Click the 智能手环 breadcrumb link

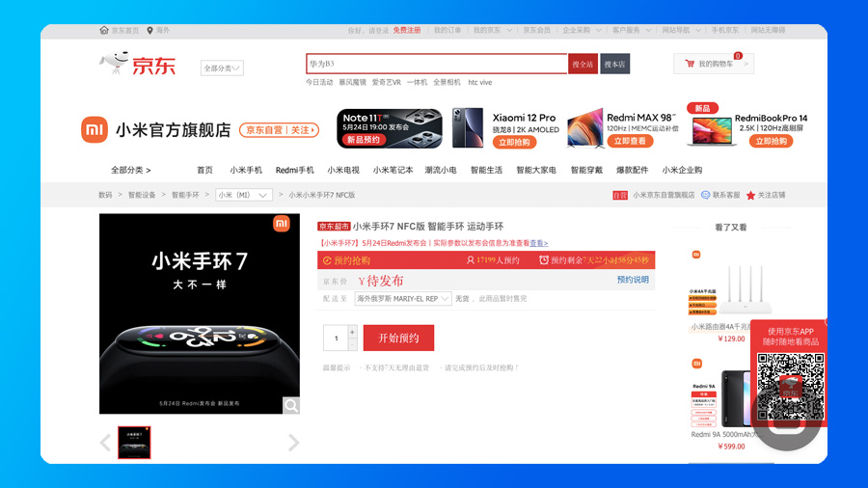point(185,195)
